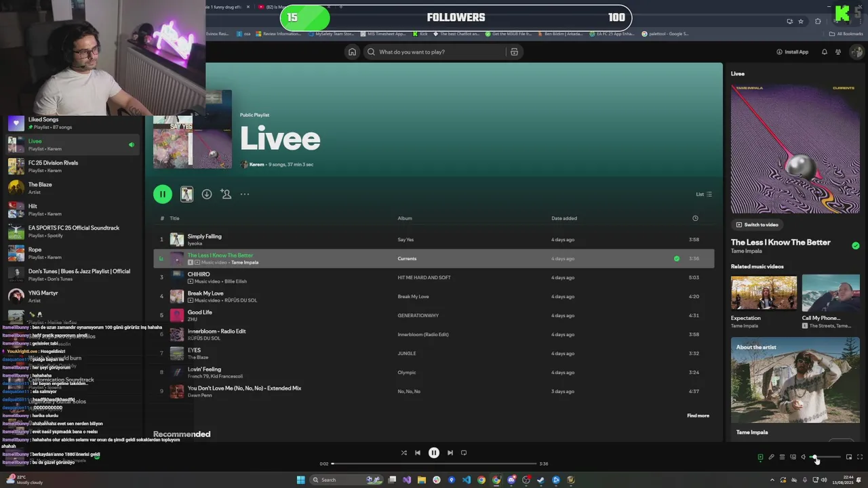Open the Queue icon

pyautogui.click(x=782, y=457)
